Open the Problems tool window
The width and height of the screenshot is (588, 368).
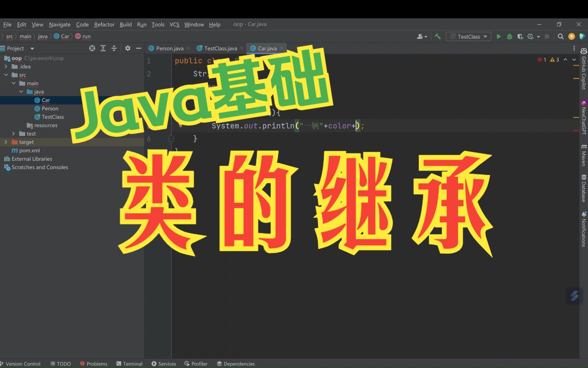[x=94, y=364]
